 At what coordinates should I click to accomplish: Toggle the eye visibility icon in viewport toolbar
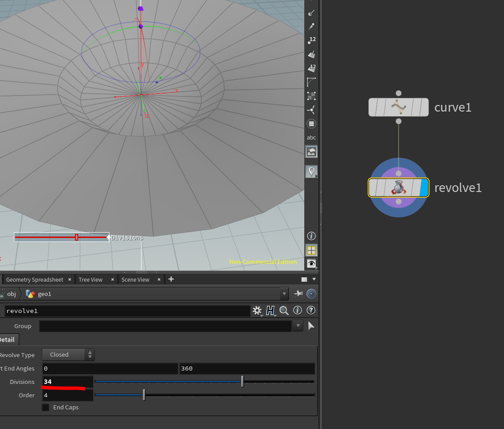(311, 263)
